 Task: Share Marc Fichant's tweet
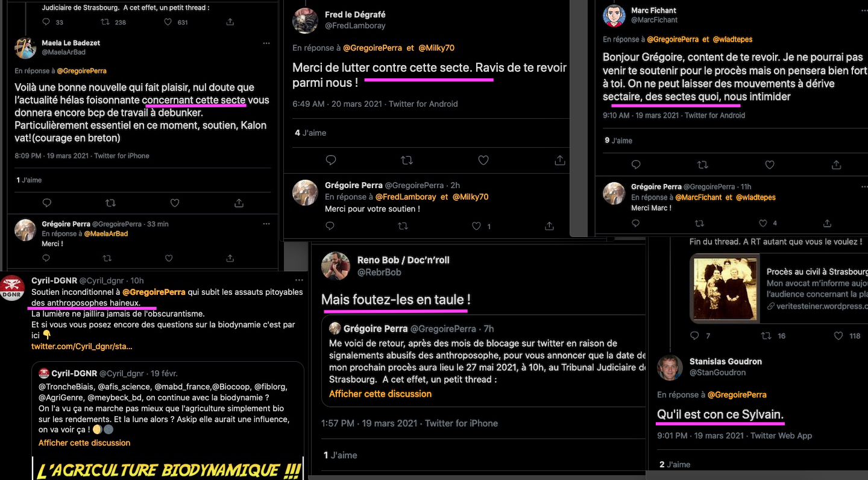[836, 165]
